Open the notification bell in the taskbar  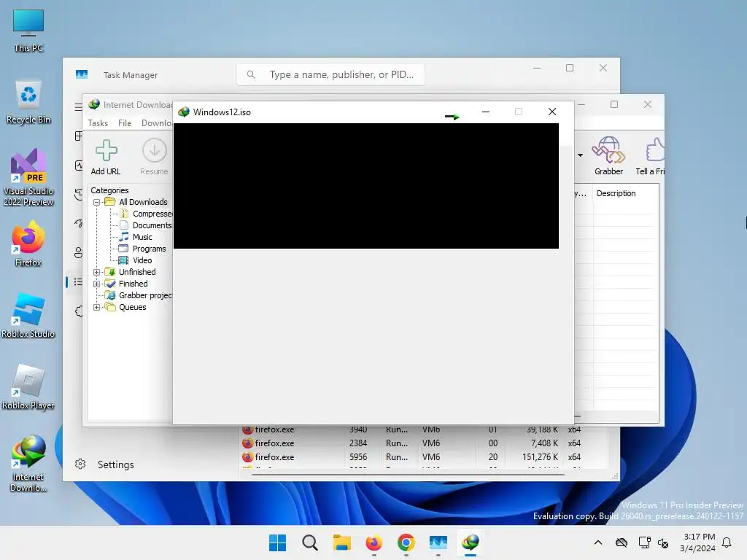(x=727, y=542)
